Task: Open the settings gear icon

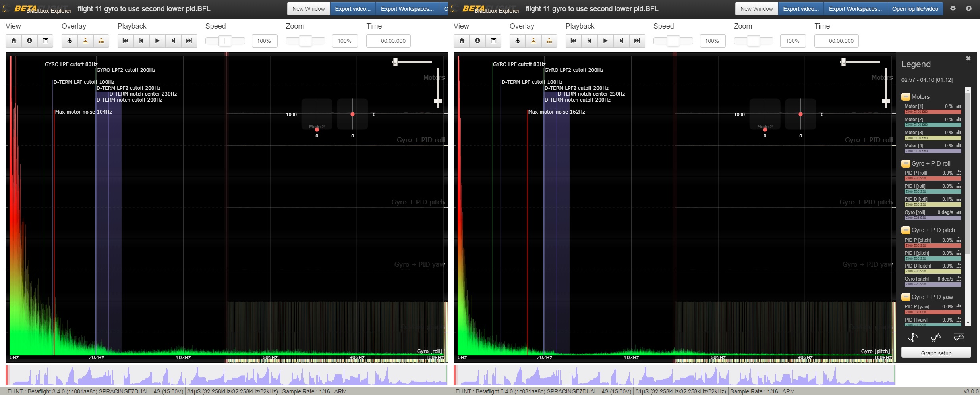Action: point(953,8)
